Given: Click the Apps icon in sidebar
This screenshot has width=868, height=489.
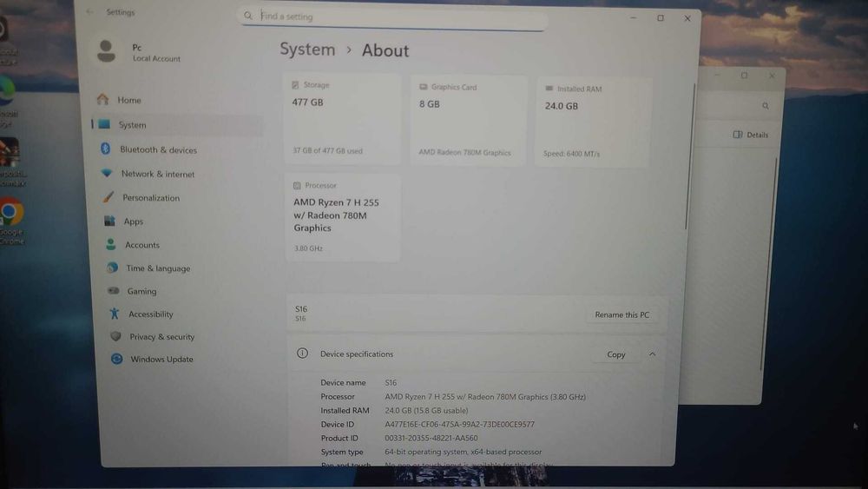Looking at the screenshot, I should [x=109, y=221].
